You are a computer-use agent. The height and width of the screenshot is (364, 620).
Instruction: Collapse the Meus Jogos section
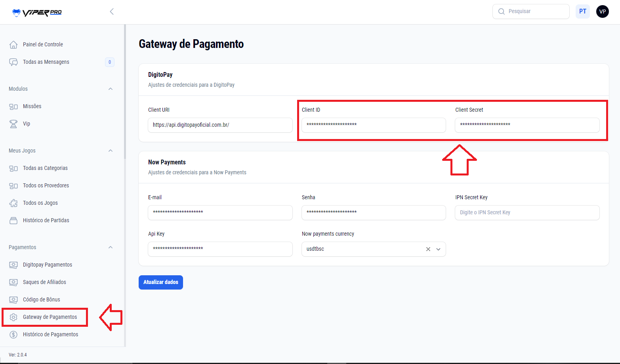click(111, 151)
